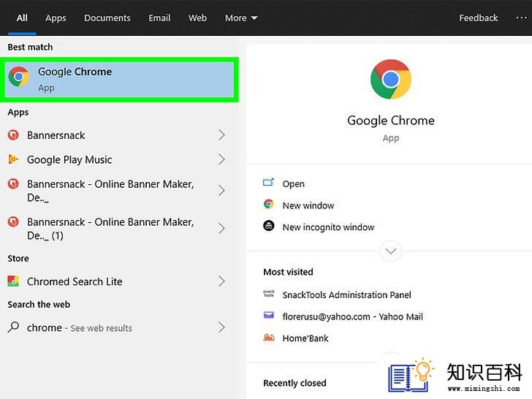
Task: Click icon beside Bannersnack Online Banner Maker De.._
Action: (x=13, y=184)
